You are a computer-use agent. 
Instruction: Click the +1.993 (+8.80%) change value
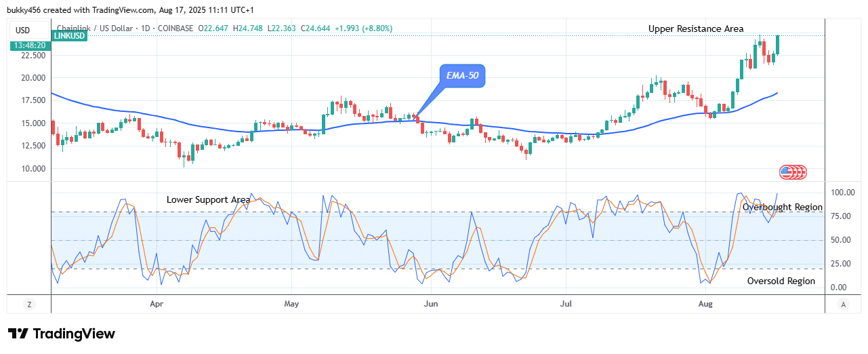[363, 28]
